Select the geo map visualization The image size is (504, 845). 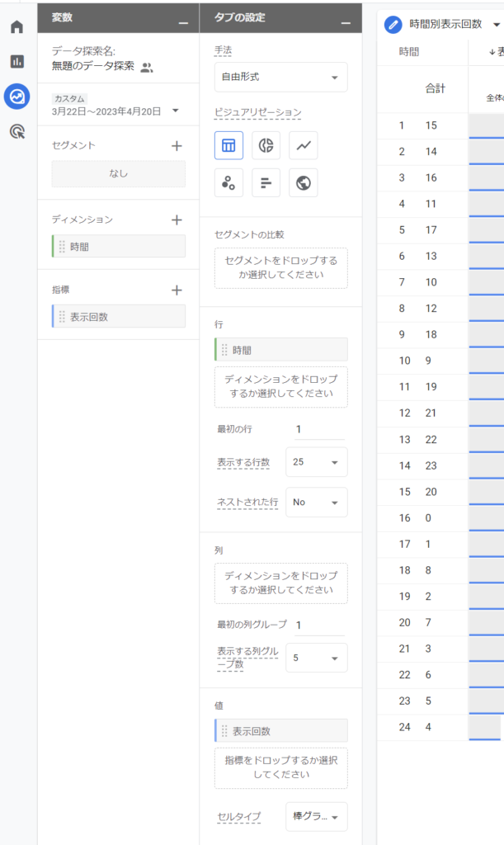click(304, 183)
